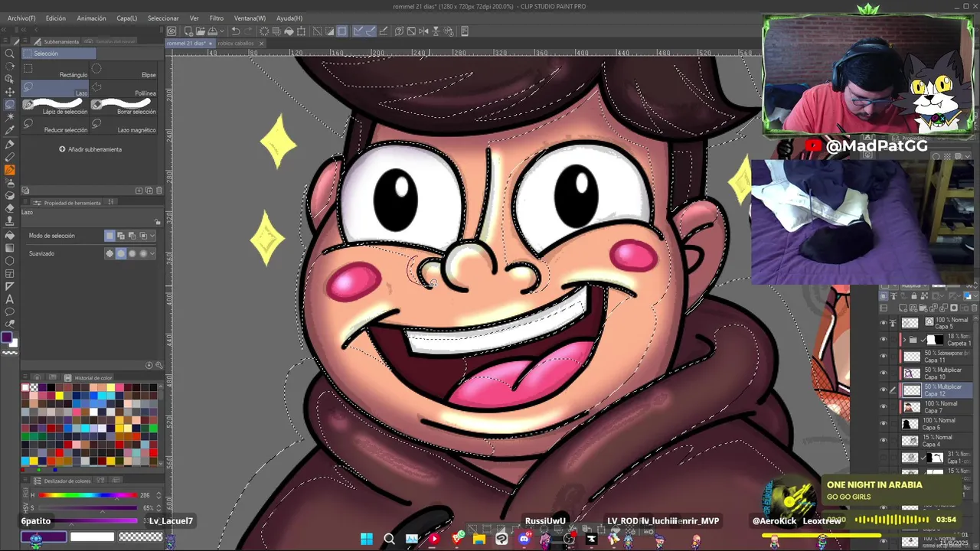Hide layer Capa 10
The height and width of the screenshot is (551, 980).
coord(883,373)
